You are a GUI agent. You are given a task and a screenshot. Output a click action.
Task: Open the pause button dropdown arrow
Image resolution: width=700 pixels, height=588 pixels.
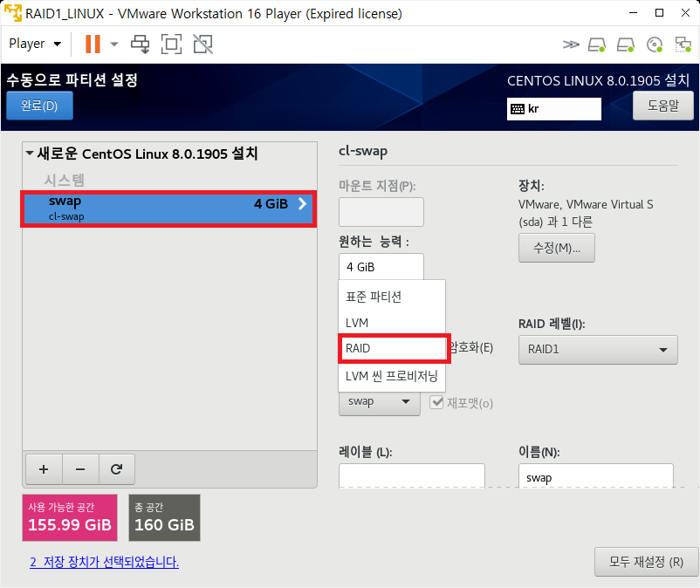coord(114,44)
